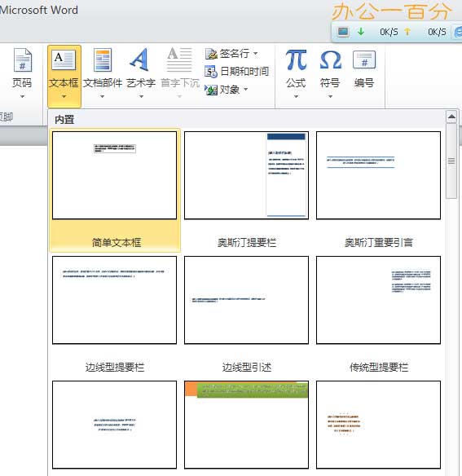The height and width of the screenshot is (476, 462).
Task: Select the 简单文本框 thumbnail
Action: point(114,175)
